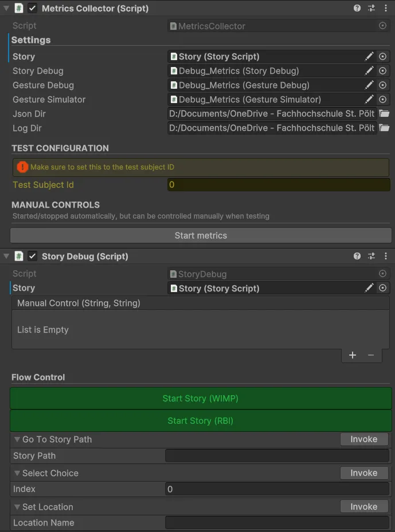Image resolution: width=395 pixels, height=532 pixels.
Task: Open Story Debug component options menu
Action: click(x=385, y=256)
